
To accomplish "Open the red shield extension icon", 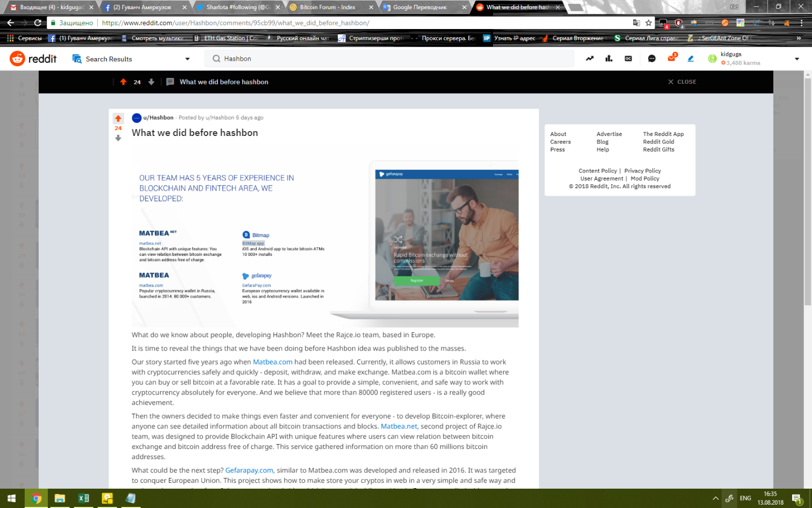I will 679,23.
